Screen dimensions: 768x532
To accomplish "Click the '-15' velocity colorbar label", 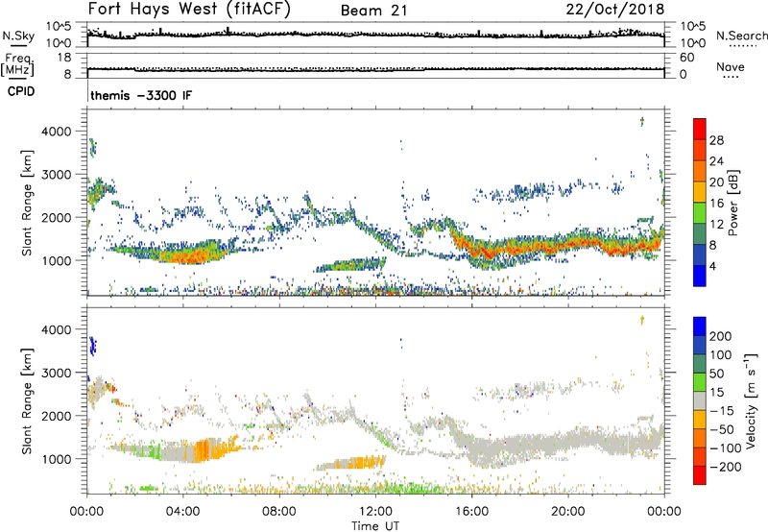I will coord(722,410).
